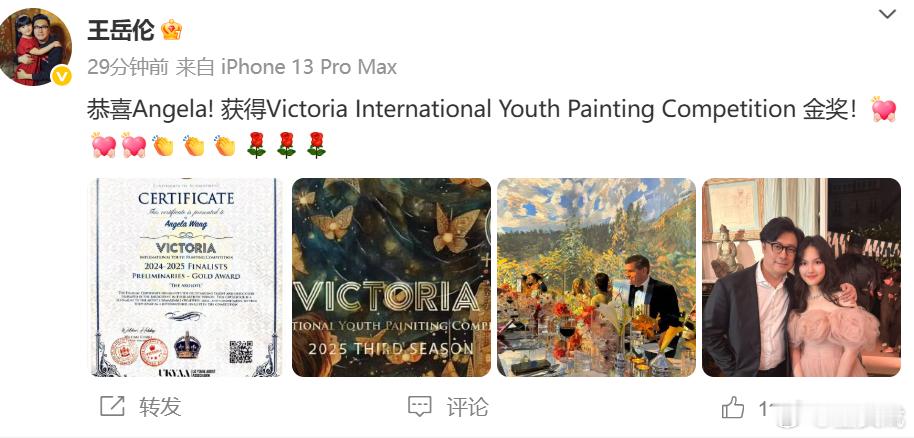Click the first rose emoji

[256, 145]
